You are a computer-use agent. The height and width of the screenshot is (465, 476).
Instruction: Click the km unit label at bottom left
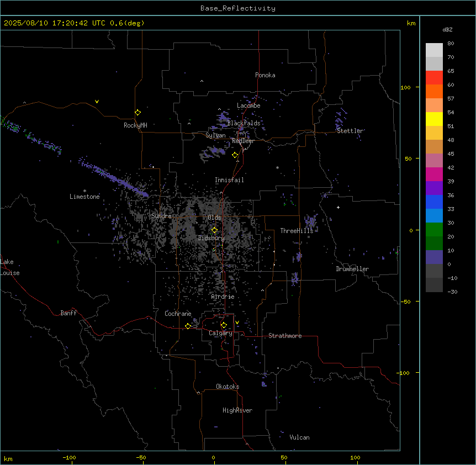[x=8, y=458]
